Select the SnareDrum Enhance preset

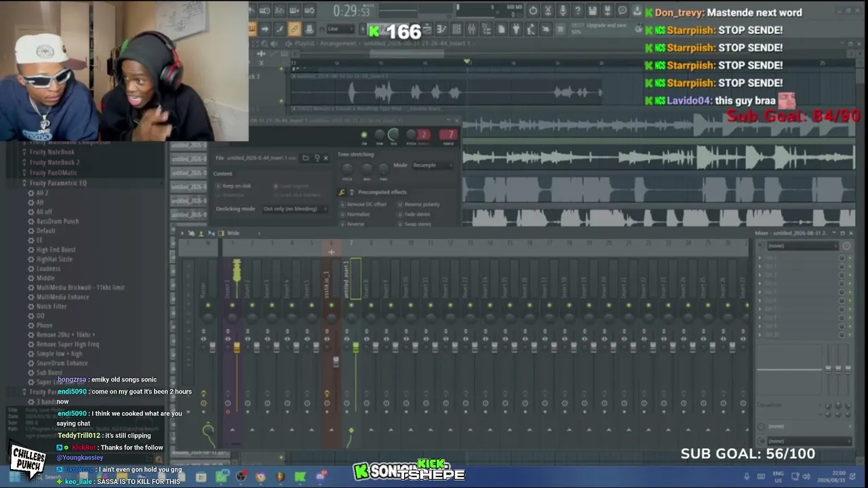(62, 363)
